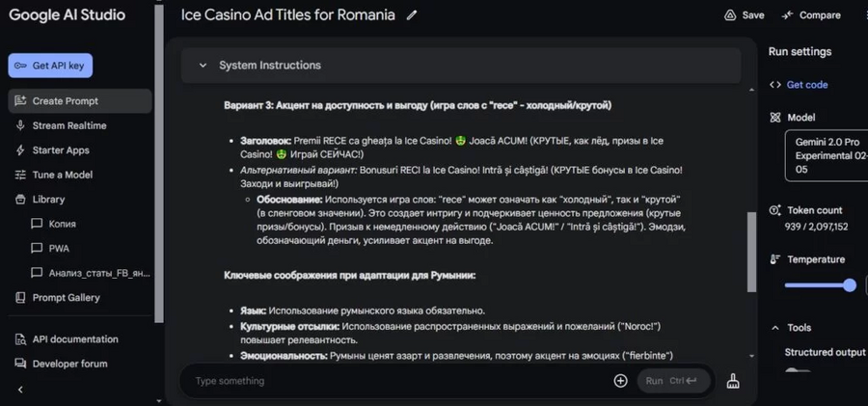The height and width of the screenshot is (406, 868).
Task: Click the Create Prompt icon
Action: tap(20, 101)
